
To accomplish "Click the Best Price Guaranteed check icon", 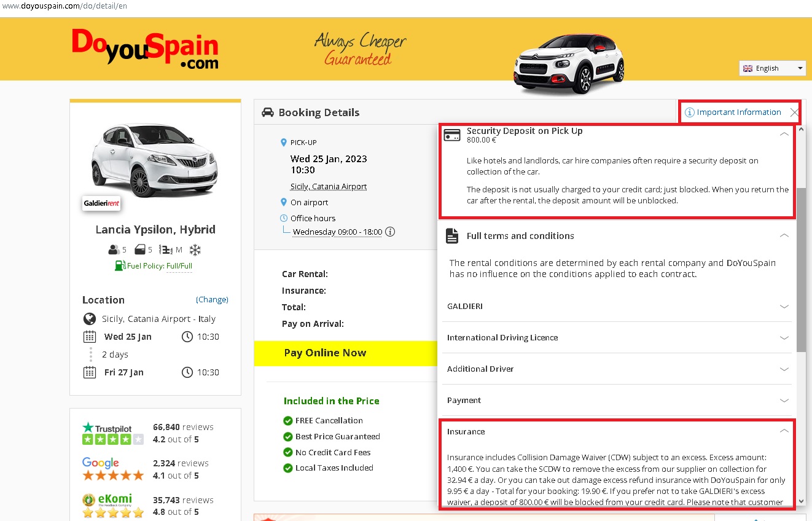I will 287,437.
